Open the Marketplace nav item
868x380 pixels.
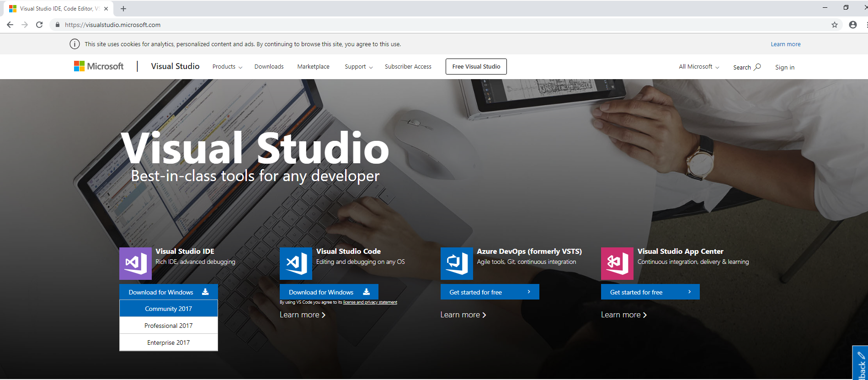click(x=313, y=67)
